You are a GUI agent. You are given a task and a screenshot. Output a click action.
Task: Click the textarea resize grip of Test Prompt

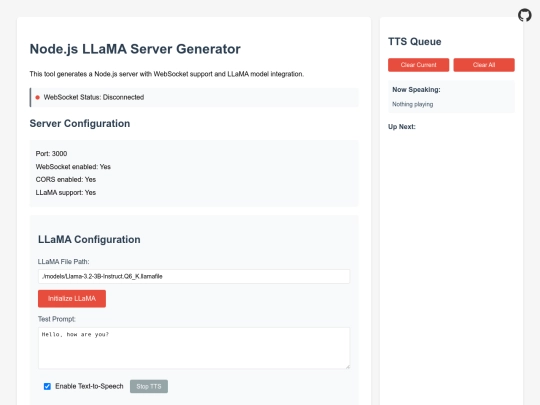pyautogui.click(x=347, y=366)
